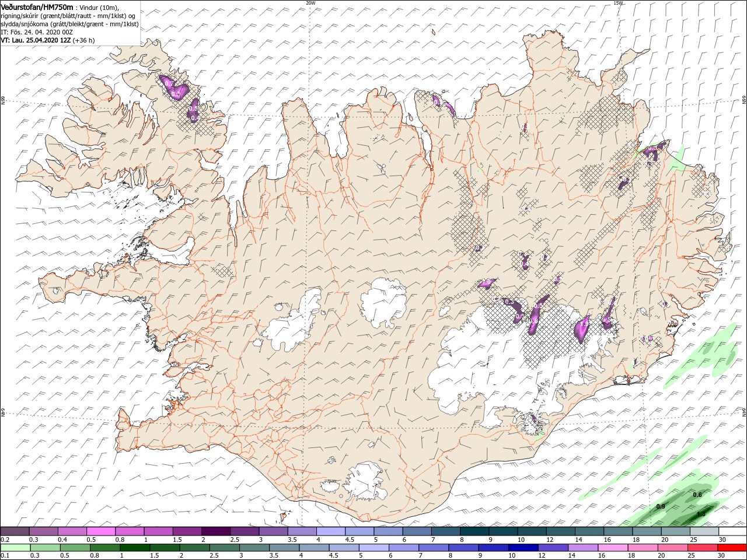Click the '12' label on the rain scale
The width and height of the screenshot is (747, 560).
coord(542,556)
